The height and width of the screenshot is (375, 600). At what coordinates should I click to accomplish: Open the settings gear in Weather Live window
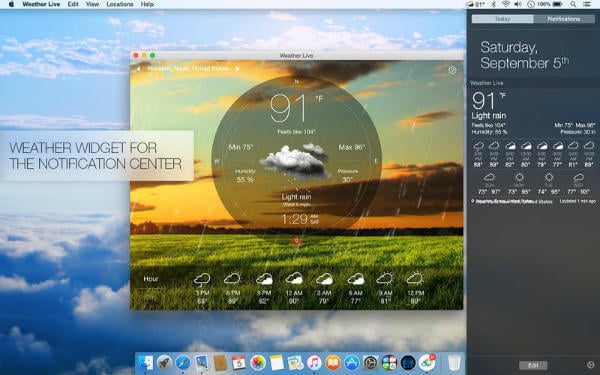tap(452, 70)
